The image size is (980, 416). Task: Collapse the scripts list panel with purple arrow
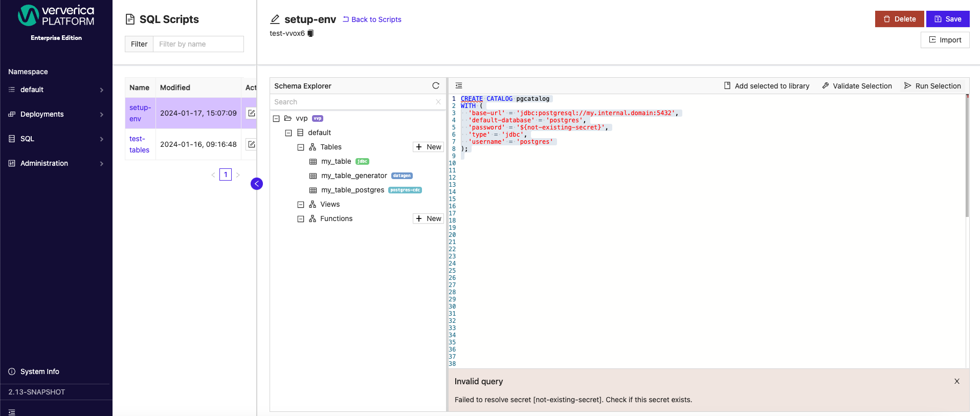pos(257,184)
